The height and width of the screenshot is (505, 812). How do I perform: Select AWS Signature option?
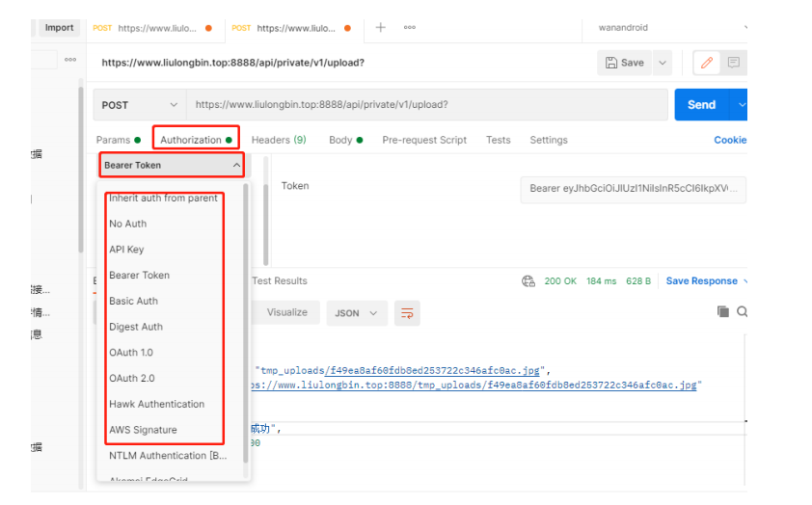coord(143,430)
